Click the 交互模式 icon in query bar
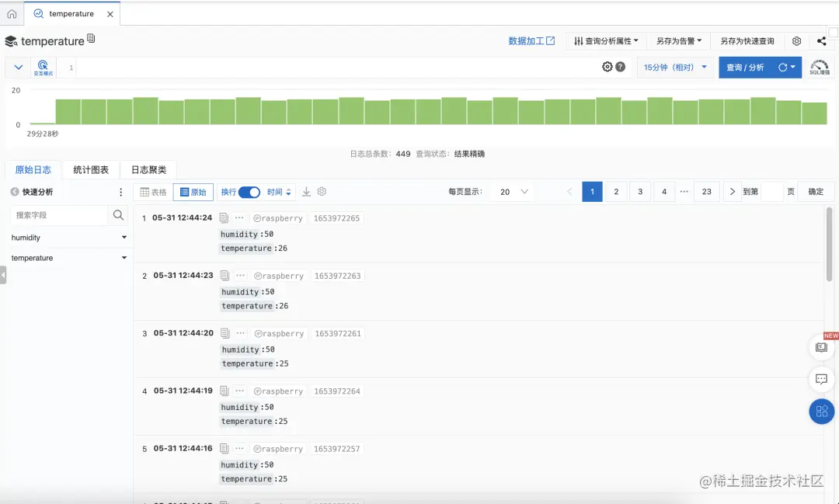The image size is (839, 504). click(x=44, y=67)
